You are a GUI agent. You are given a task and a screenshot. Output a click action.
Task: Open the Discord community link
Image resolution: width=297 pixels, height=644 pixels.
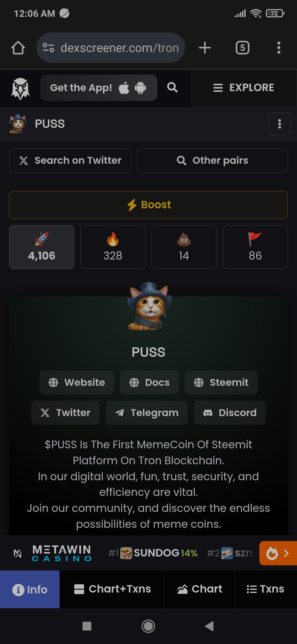(x=230, y=413)
